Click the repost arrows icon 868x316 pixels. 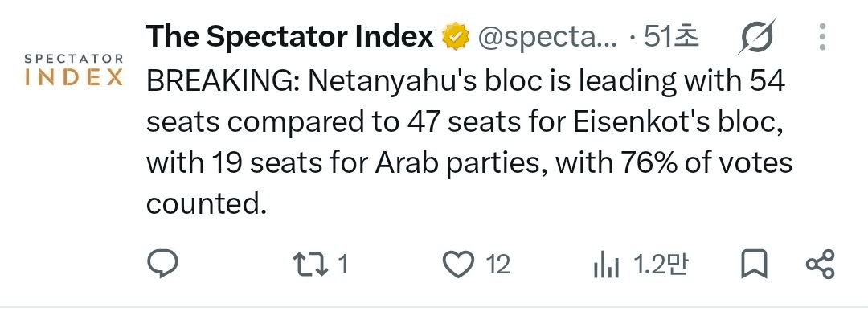click(x=310, y=264)
